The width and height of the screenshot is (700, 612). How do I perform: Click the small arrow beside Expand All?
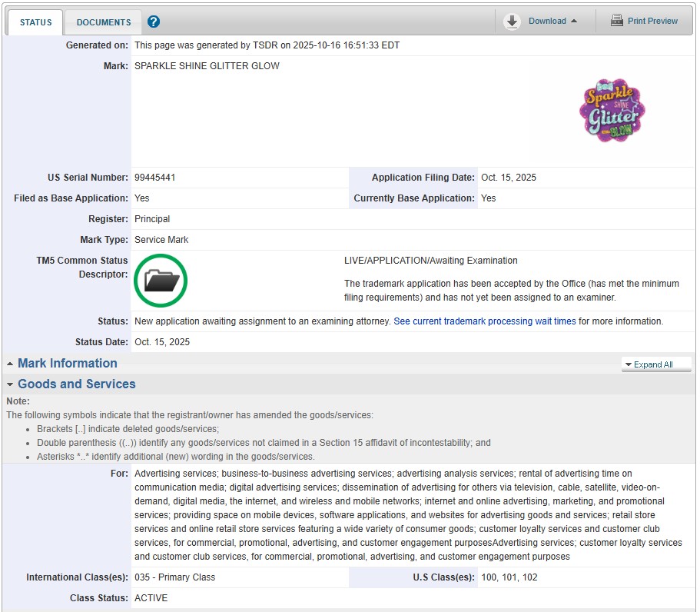coord(628,364)
